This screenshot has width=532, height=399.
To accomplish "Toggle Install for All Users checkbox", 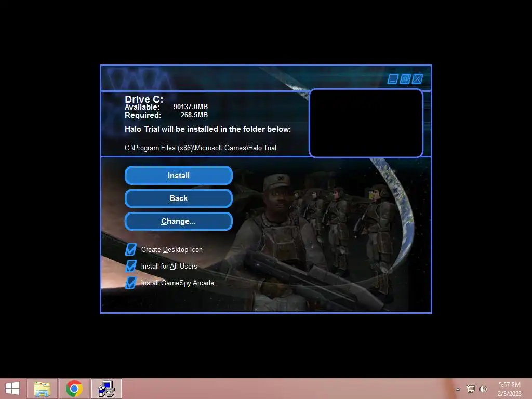I will pos(131,266).
